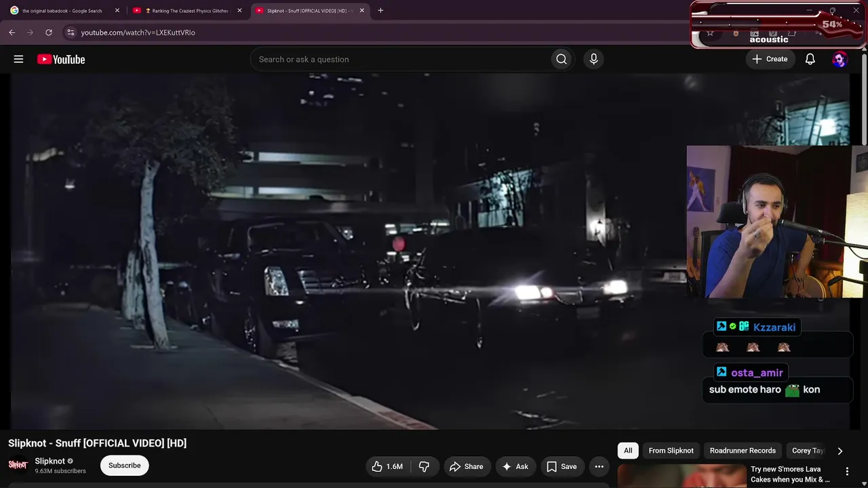Reload the current page
Image resolution: width=868 pixels, height=488 pixels.
click(x=49, y=32)
